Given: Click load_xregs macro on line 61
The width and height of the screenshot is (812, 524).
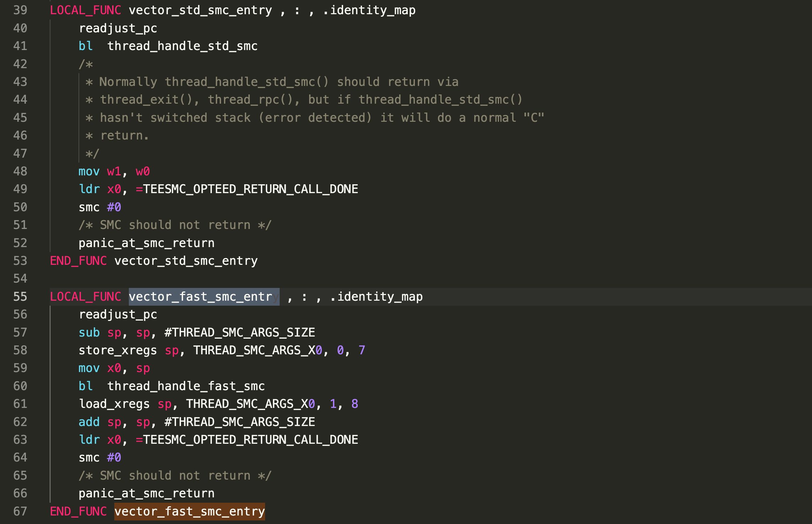Looking at the screenshot, I should [114, 404].
